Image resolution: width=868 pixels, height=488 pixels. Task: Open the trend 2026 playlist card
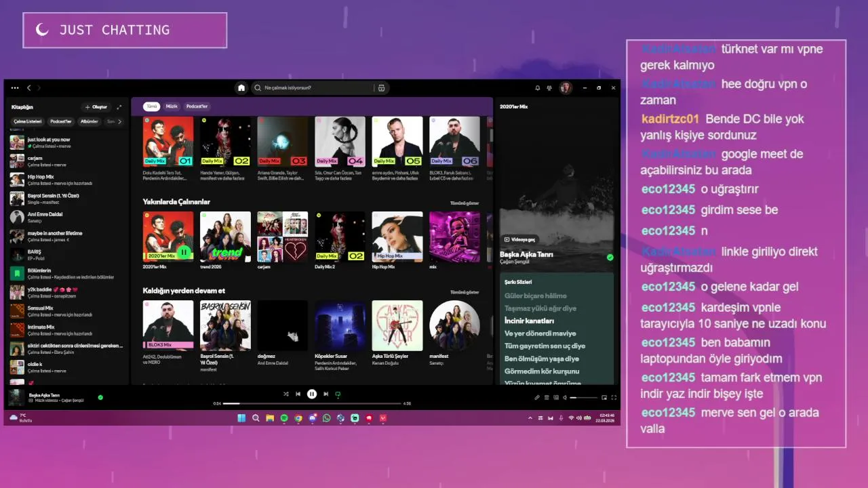(225, 241)
